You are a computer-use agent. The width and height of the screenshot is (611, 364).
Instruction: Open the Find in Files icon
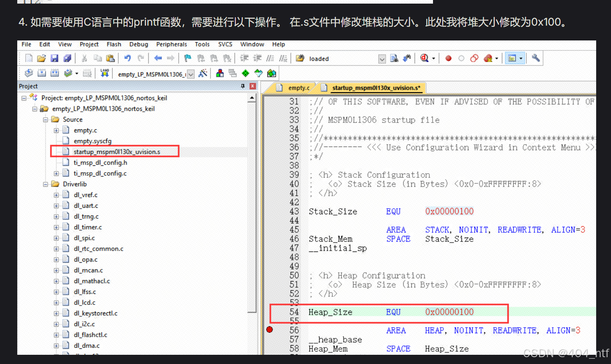(299, 58)
